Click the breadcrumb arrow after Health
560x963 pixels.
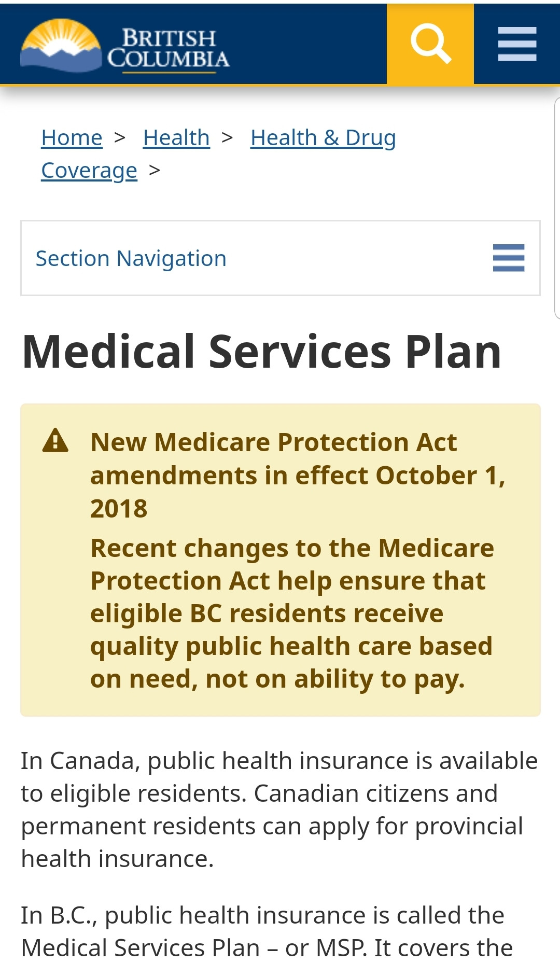(227, 138)
